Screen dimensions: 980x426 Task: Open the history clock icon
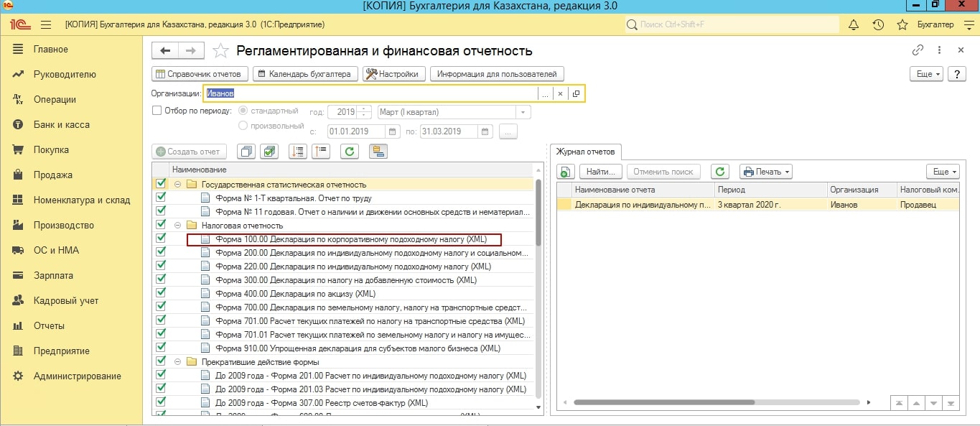tap(878, 24)
